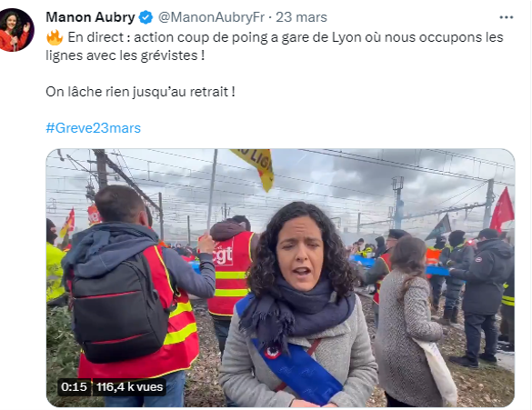Screen dimensions: 532x410
Task: Follow the #Greve23mars hashtag link
Action: point(93,128)
